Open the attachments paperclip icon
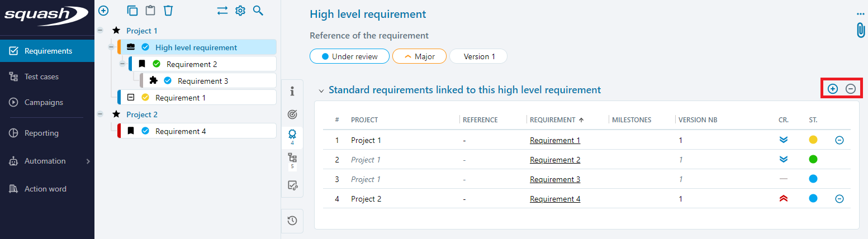The image size is (868, 239). (860, 30)
